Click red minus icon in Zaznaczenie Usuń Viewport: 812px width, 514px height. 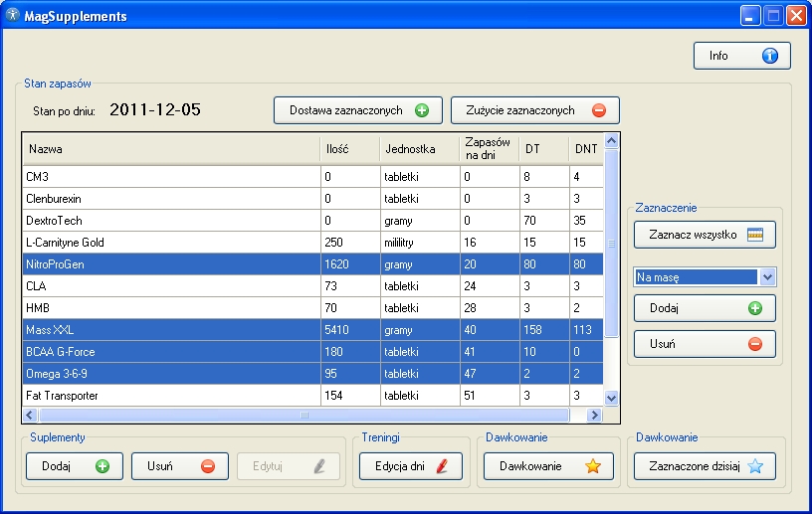pos(755,344)
